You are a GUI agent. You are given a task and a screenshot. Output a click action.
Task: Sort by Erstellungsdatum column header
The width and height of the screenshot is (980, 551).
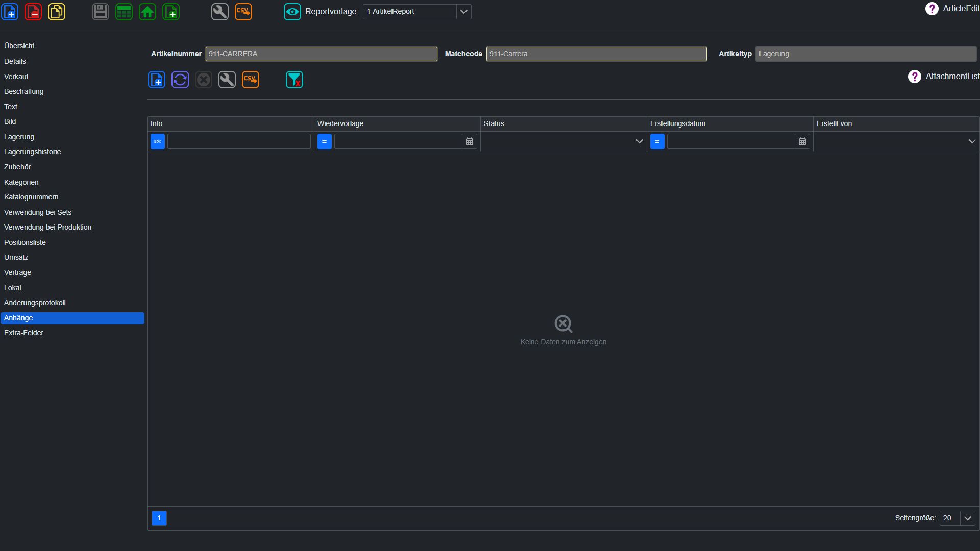pos(730,124)
